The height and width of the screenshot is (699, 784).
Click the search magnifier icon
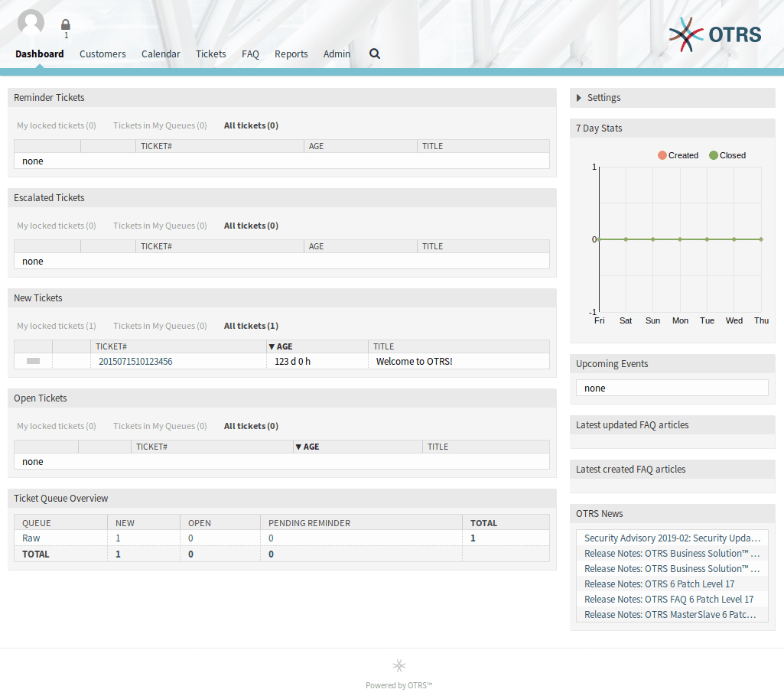375,54
